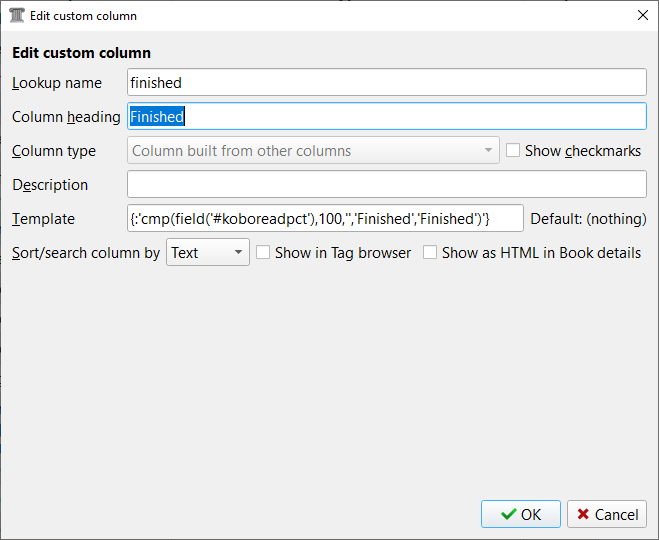The width and height of the screenshot is (659, 540).
Task: Click the Lookup name text field
Action: coord(387,83)
